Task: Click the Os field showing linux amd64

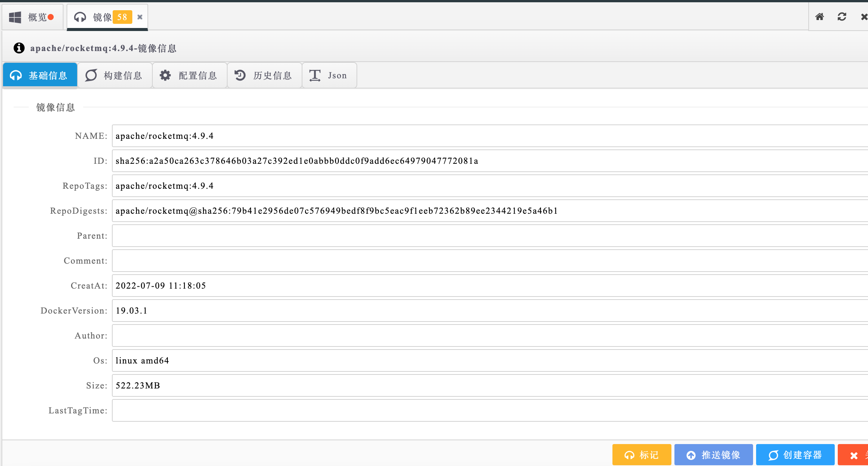Action: 490,360
